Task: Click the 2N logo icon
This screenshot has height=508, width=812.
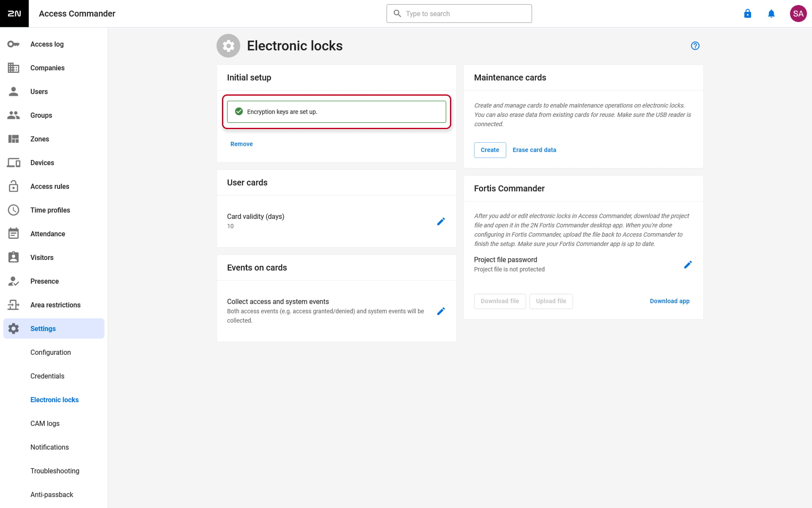Action: [x=14, y=14]
